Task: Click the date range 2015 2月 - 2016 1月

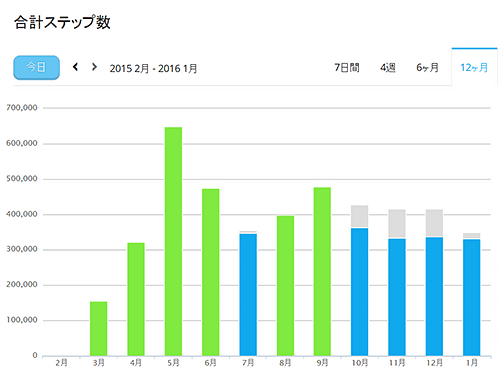Action: 153,69
